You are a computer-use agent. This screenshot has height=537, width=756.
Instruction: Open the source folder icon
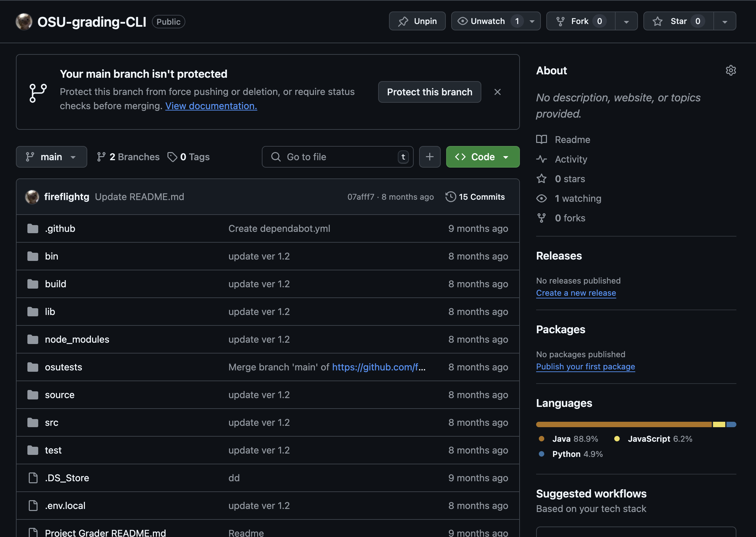point(33,395)
